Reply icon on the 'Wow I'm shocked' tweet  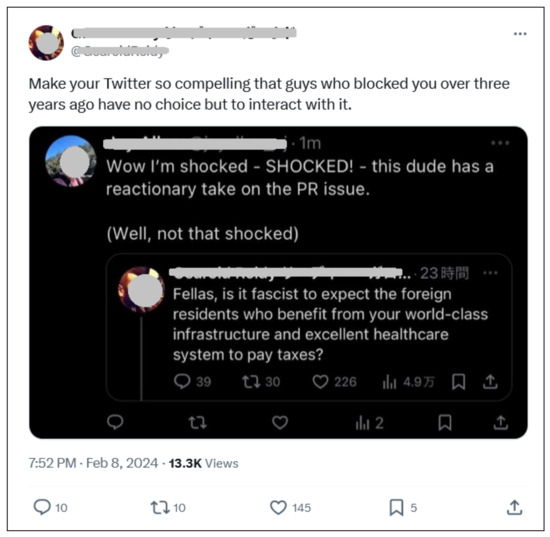(x=115, y=422)
